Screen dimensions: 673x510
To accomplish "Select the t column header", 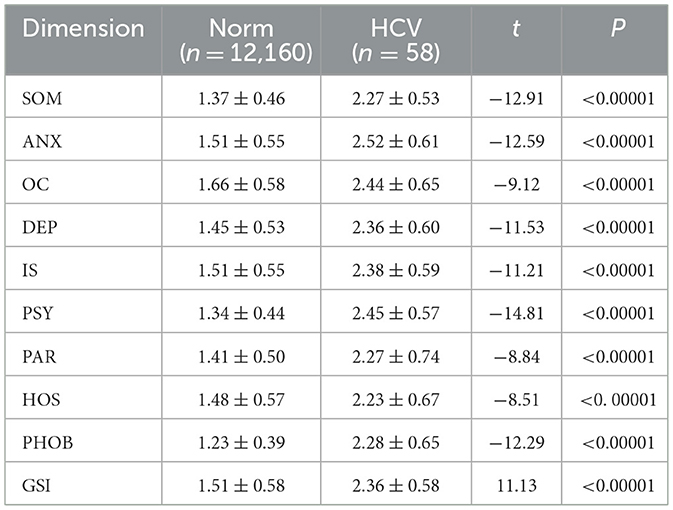I will click(516, 29).
